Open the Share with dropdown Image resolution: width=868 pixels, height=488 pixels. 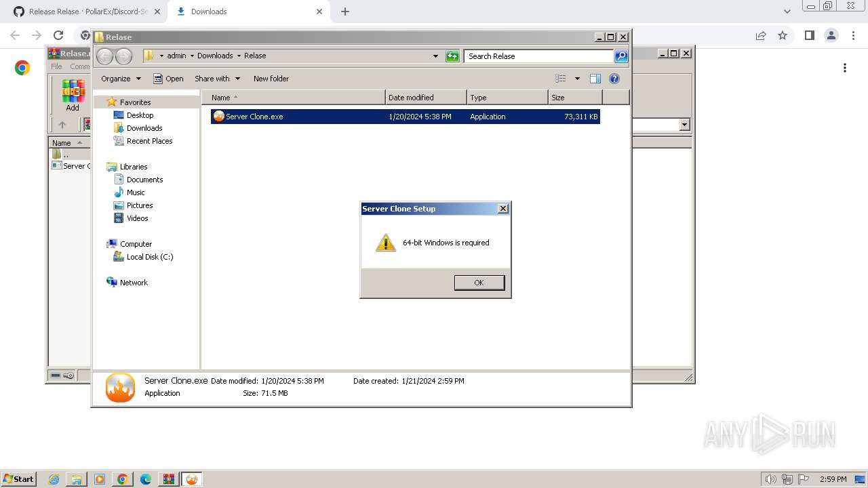pos(217,79)
